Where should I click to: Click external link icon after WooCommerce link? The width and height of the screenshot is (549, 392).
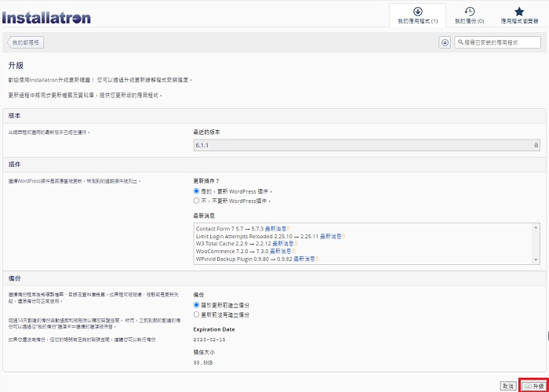click(x=293, y=252)
